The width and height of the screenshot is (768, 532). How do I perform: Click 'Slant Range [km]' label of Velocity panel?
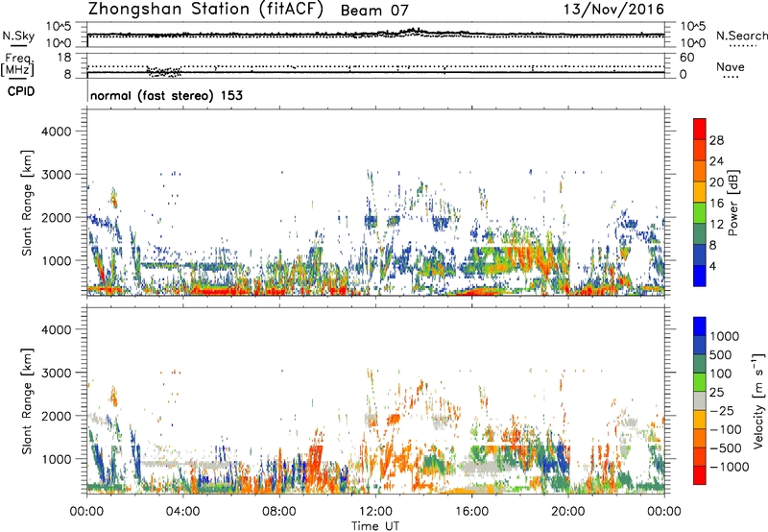[x=27, y=400]
